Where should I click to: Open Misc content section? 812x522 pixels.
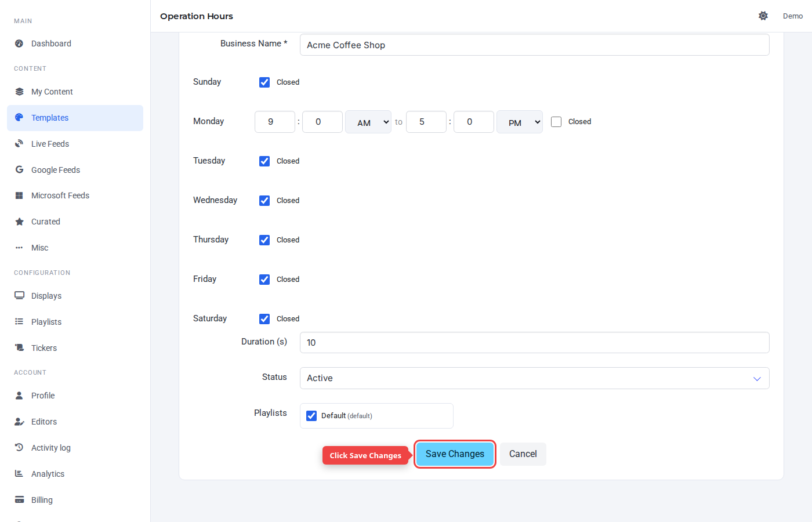[75, 248]
